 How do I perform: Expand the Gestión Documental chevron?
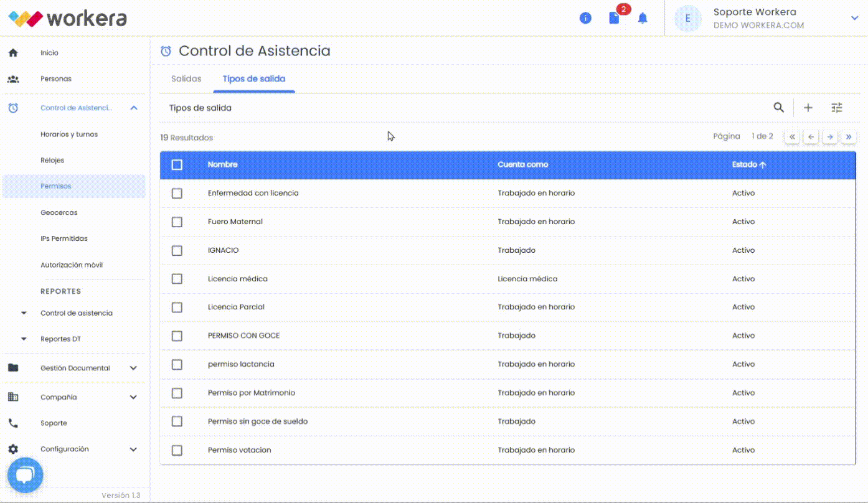133,368
